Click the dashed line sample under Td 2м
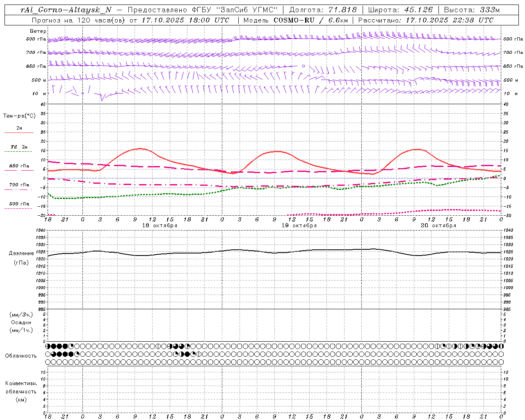Viewport: 525px width, 420px height. click(x=18, y=152)
